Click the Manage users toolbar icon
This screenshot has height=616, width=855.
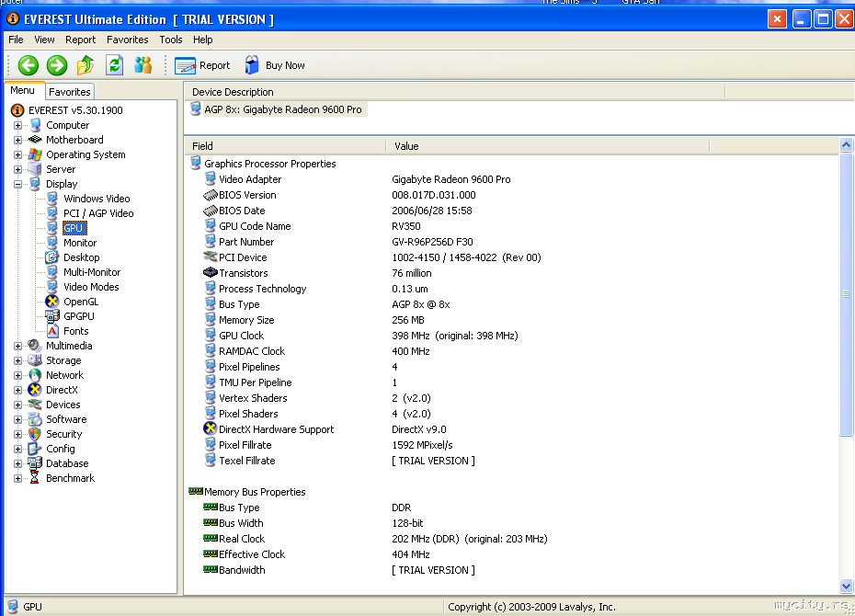click(x=142, y=65)
